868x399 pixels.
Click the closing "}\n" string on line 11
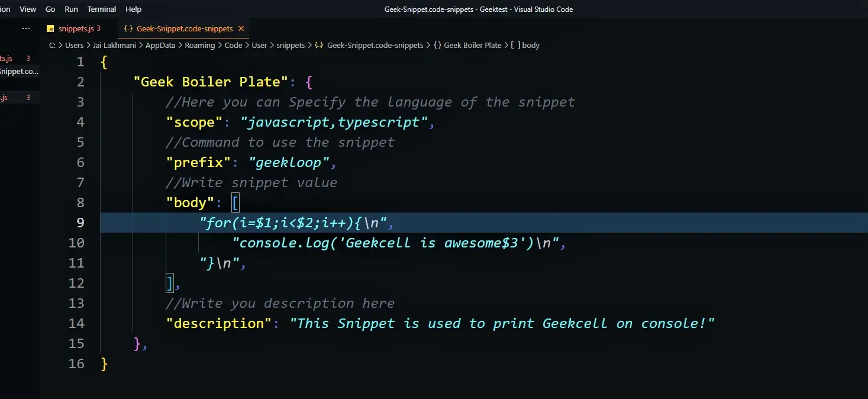[219, 263]
